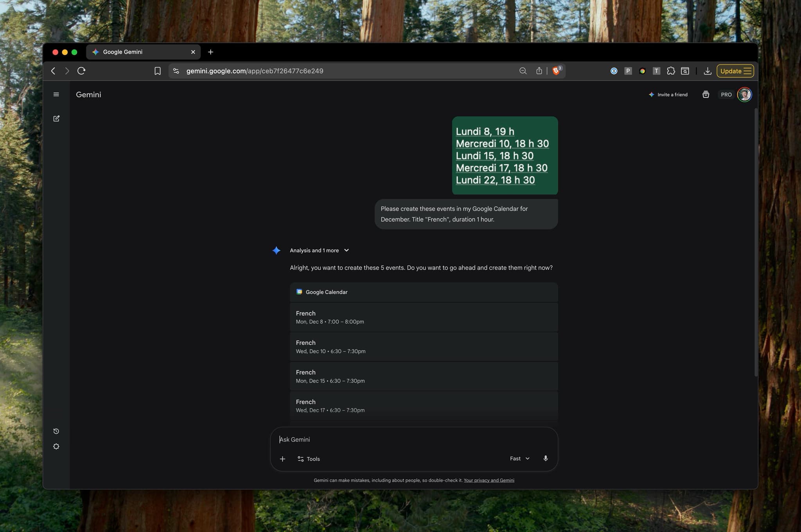Open settings gear in left sidebar

click(56, 446)
